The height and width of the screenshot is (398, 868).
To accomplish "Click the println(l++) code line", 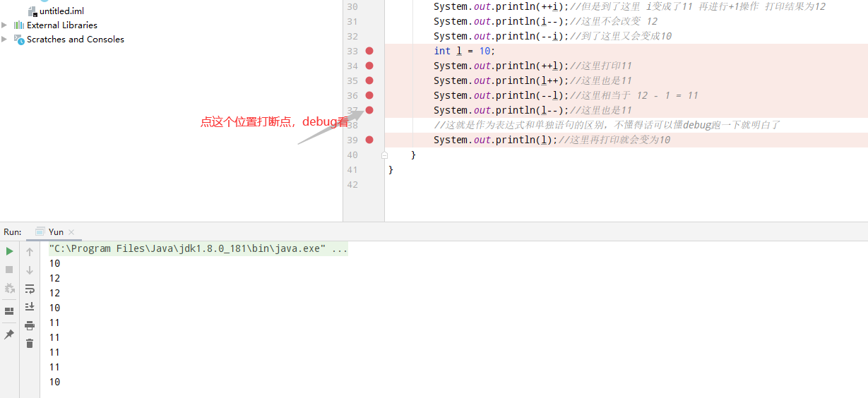I will 501,80.
